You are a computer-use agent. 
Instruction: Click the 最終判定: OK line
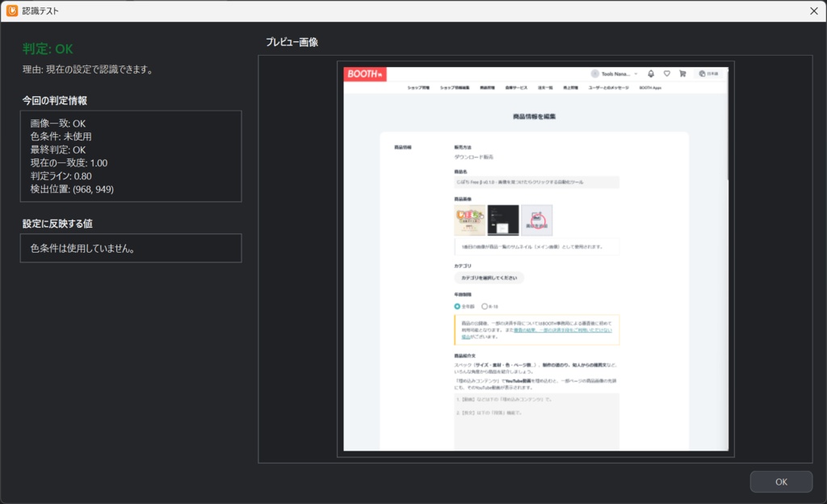pyautogui.click(x=58, y=149)
